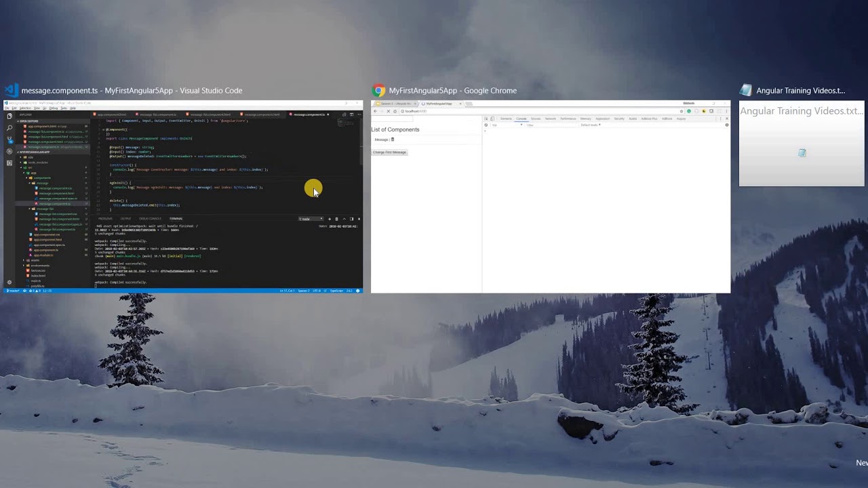Open the Sources tab in Chrome DevTools
The width and height of the screenshot is (868, 488).
[x=536, y=119]
